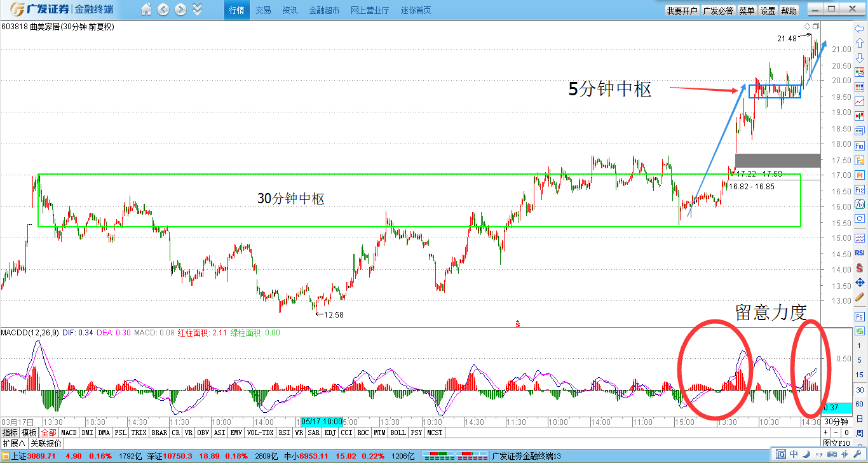Select the 1-minute period in sidebar

click(860, 346)
